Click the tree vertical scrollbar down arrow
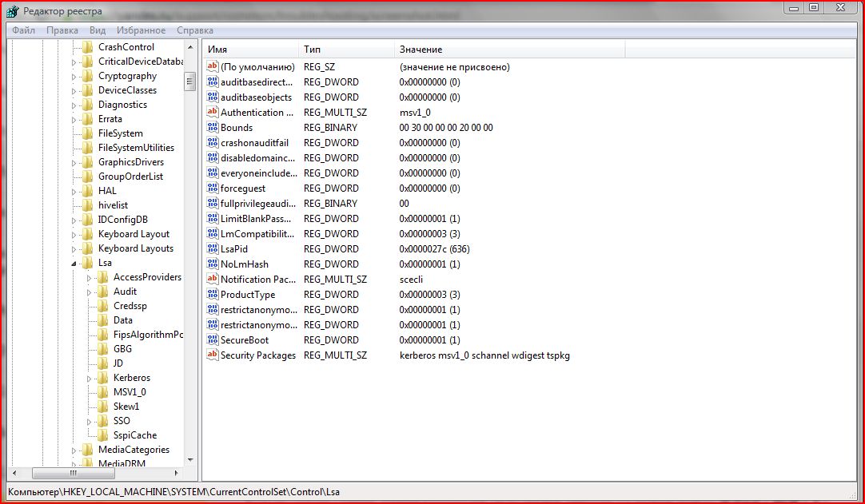This screenshot has height=504, width=865. (190, 460)
